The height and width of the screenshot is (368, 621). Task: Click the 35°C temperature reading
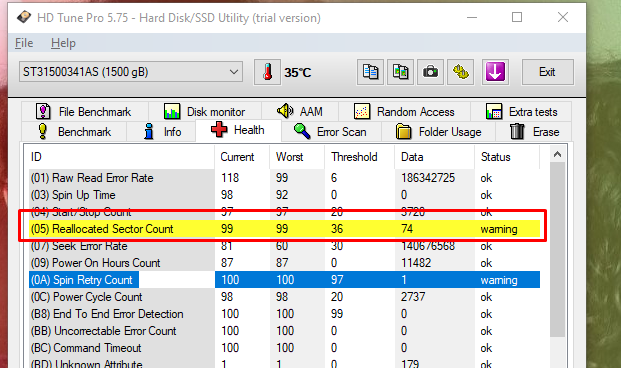coord(297,73)
